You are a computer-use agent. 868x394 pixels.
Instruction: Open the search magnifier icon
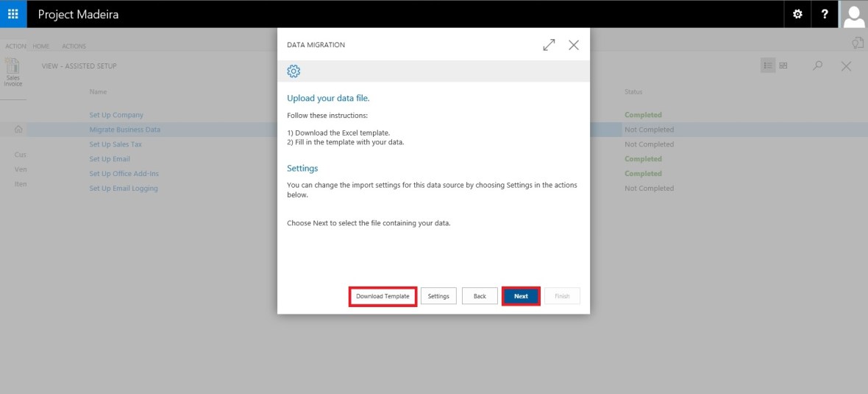tap(818, 66)
